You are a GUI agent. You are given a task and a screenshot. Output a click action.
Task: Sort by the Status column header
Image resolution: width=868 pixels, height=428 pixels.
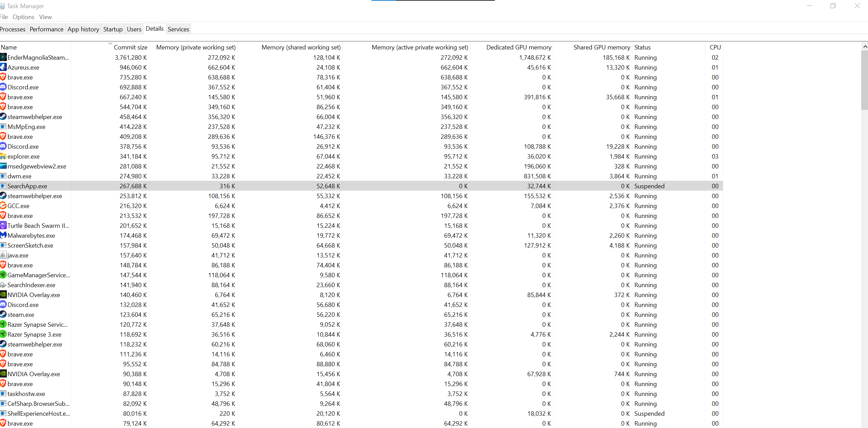(668, 47)
